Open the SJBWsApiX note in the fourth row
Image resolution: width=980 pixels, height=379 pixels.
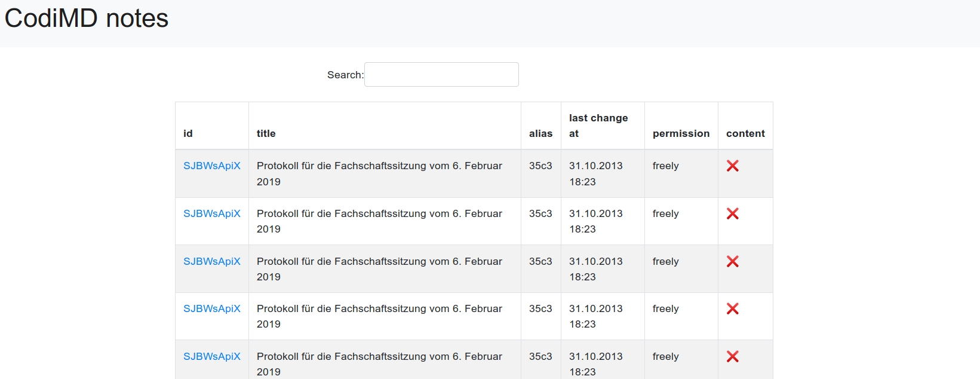pos(211,308)
